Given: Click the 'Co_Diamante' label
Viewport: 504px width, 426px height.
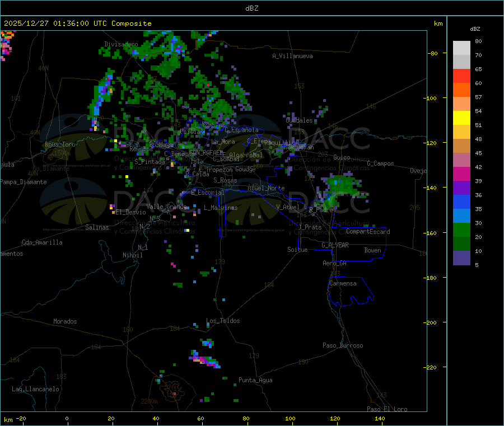Looking at the screenshot, I should point(51,168).
